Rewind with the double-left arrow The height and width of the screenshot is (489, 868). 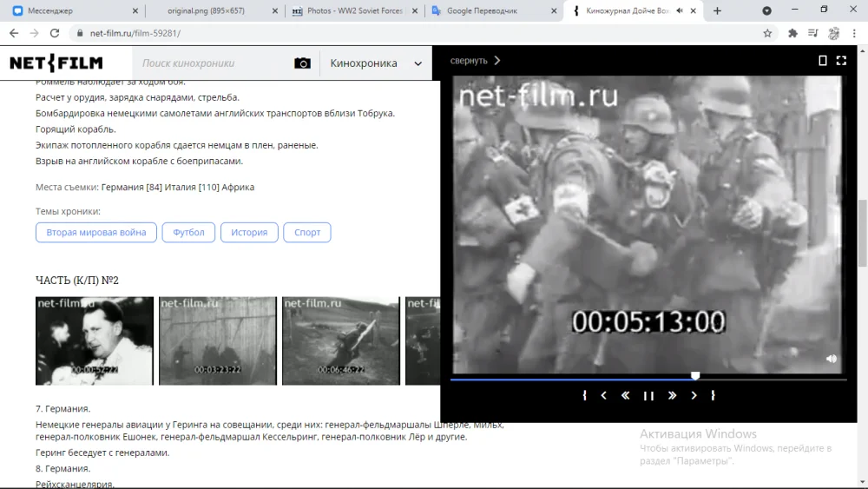pos(626,395)
